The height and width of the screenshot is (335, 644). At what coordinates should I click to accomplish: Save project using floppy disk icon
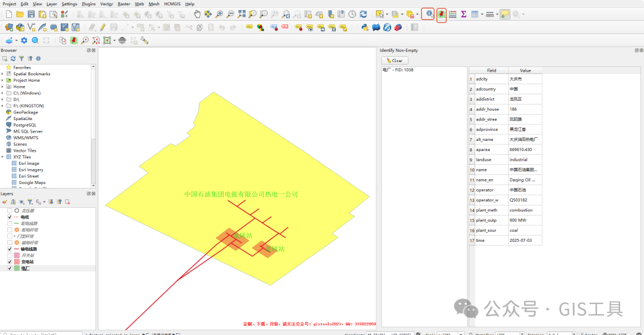pyautogui.click(x=31, y=14)
